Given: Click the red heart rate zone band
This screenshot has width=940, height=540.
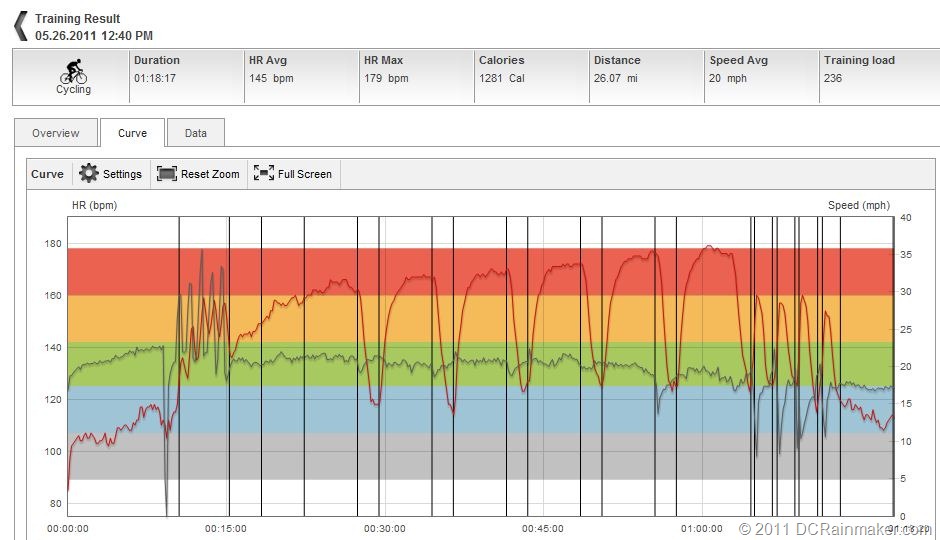Looking at the screenshot, I should pyautogui.click(x=480, y=271).
